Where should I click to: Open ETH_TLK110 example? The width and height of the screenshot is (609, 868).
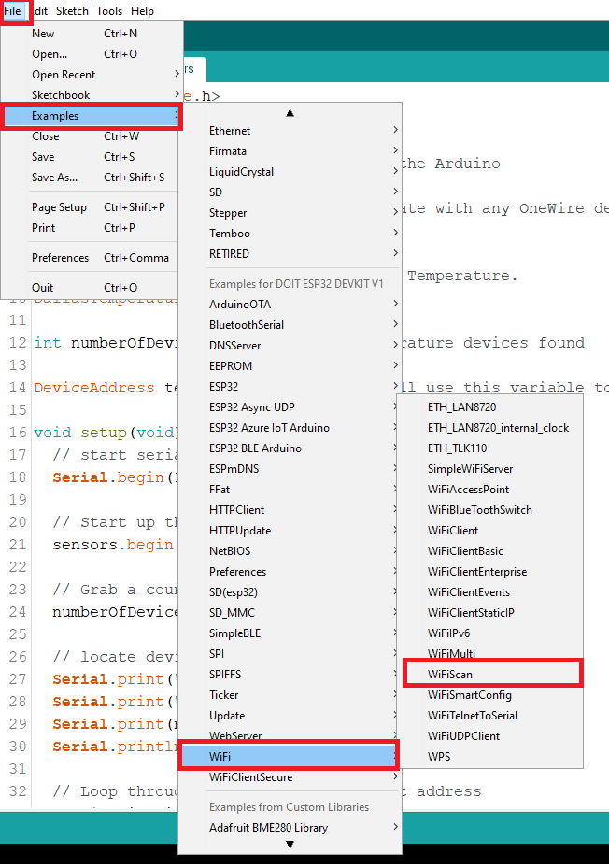pyautogui.click(x=490, y=448)
